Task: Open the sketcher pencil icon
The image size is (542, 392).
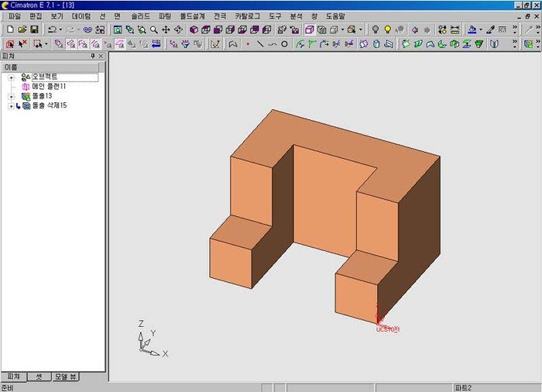Action: point(215,44)
